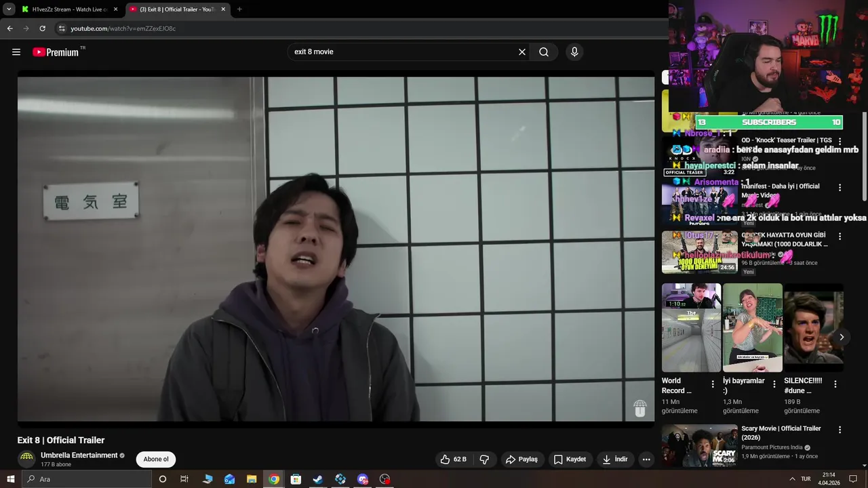Click the magnifier search button
The image size is (868, 488).
point(544,52)
